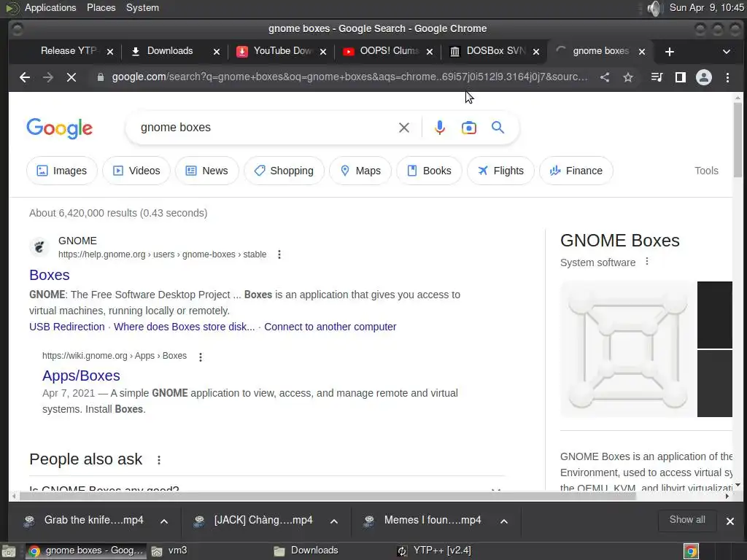Viewport: 747px width, 560px height.
Task: Filter results by Images
Action: click(x=62, y=171)
